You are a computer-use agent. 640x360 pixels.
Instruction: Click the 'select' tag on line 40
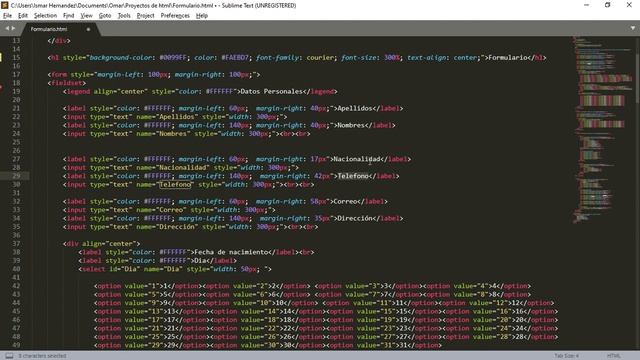tap(93, 269)
